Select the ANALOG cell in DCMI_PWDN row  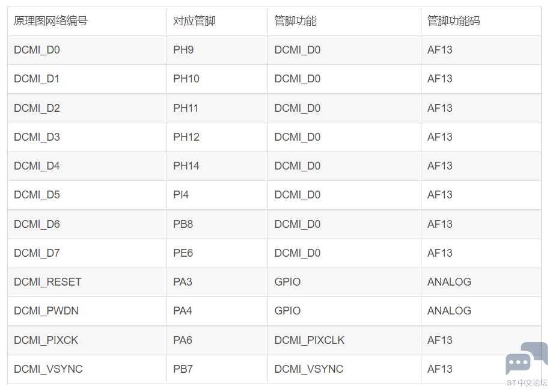(x=481, y=311)
